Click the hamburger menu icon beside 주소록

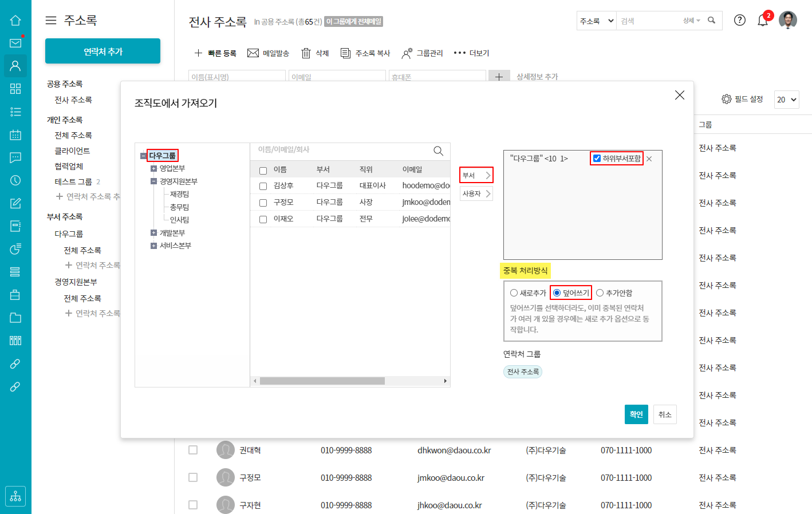(51, 21)
